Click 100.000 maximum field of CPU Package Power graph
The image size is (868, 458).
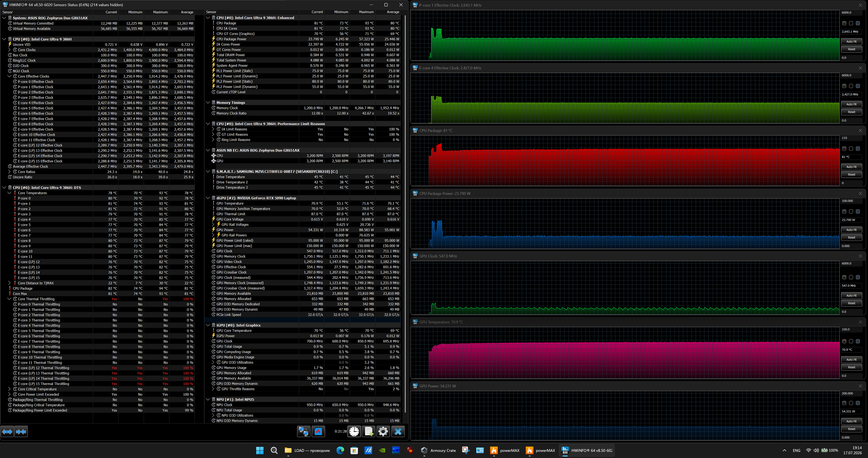point(852,201)
